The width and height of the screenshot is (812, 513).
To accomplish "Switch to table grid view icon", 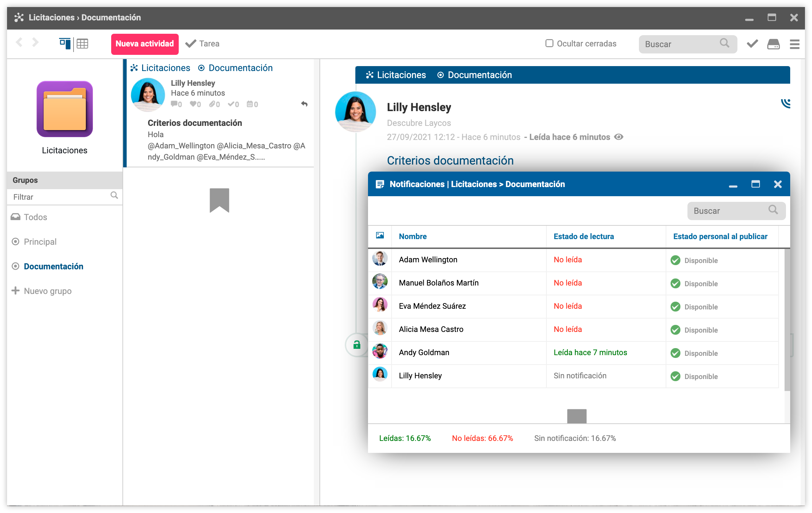I will 82,44.
